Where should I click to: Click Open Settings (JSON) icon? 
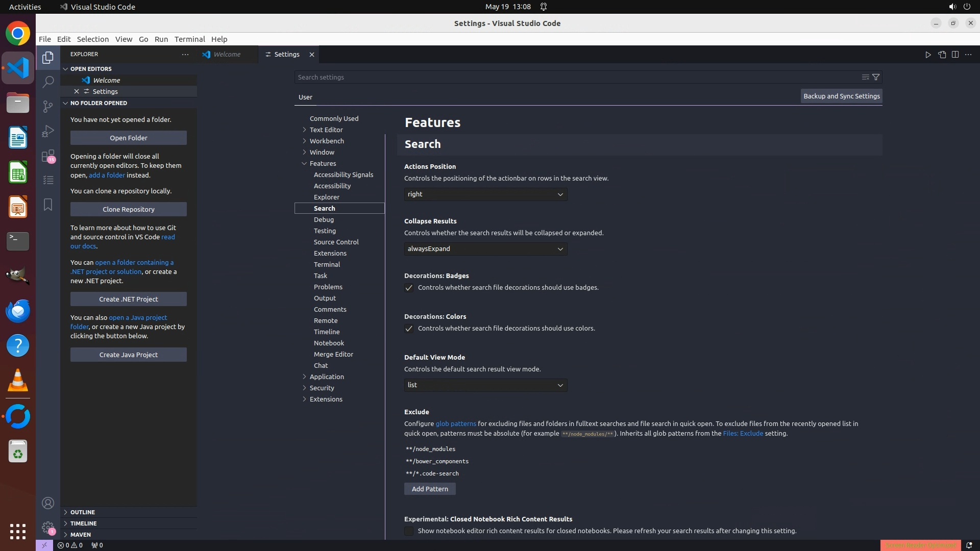click(942, 55)
